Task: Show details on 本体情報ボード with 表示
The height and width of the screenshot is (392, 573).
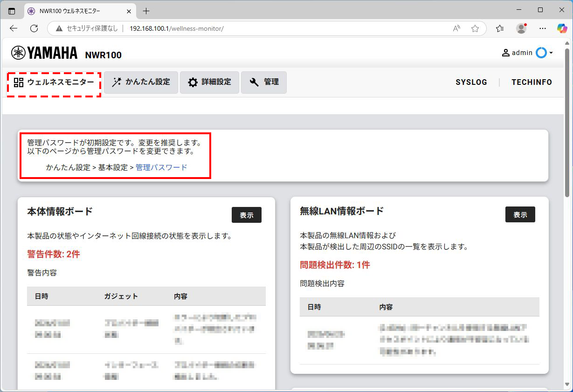Action: coord(246,215)
